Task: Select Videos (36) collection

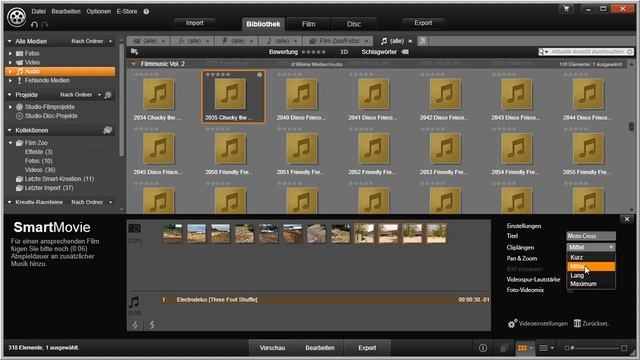Action: pos(40,170)
